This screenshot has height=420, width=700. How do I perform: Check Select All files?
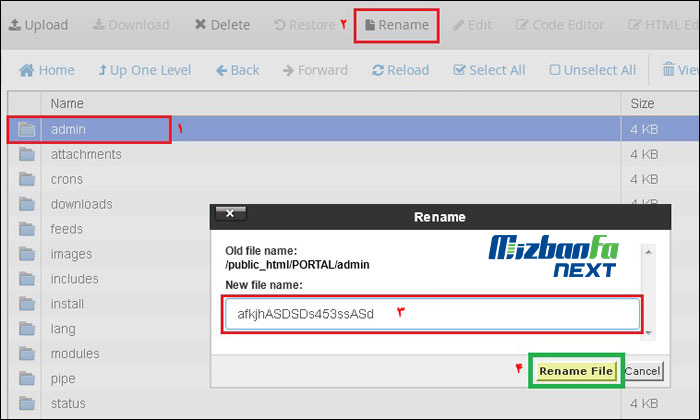489,70
